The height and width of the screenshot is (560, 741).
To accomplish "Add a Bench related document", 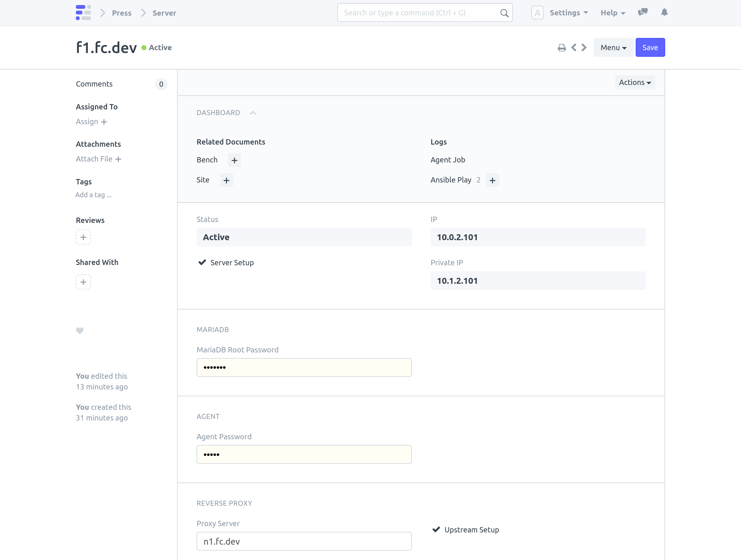I will pyautogui.click(x=234, y=160).
